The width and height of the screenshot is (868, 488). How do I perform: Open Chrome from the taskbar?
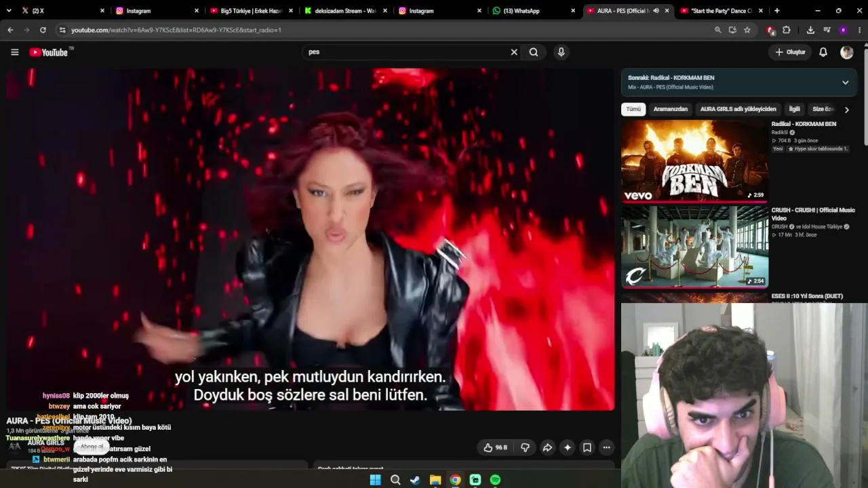click(455, 480)
